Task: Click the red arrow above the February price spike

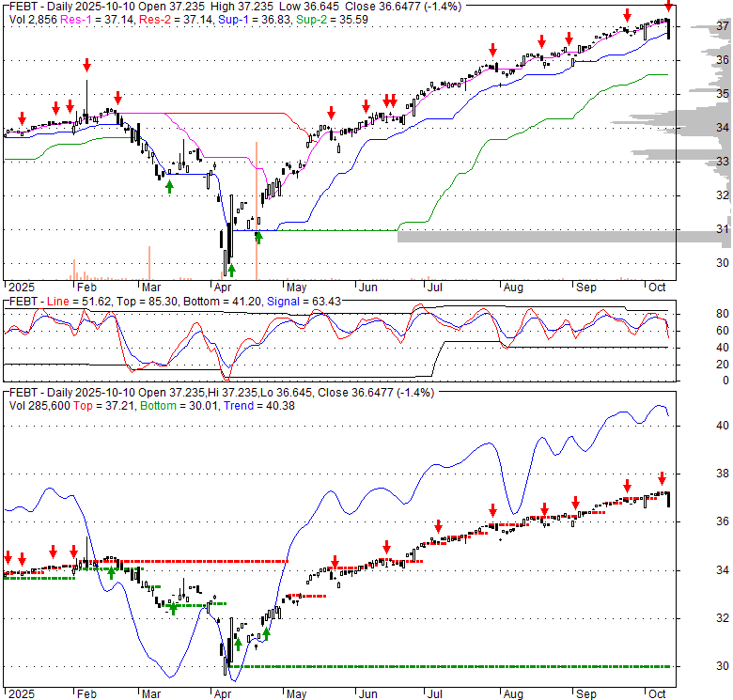Action: pyautogui.click(x=86, y=65)
